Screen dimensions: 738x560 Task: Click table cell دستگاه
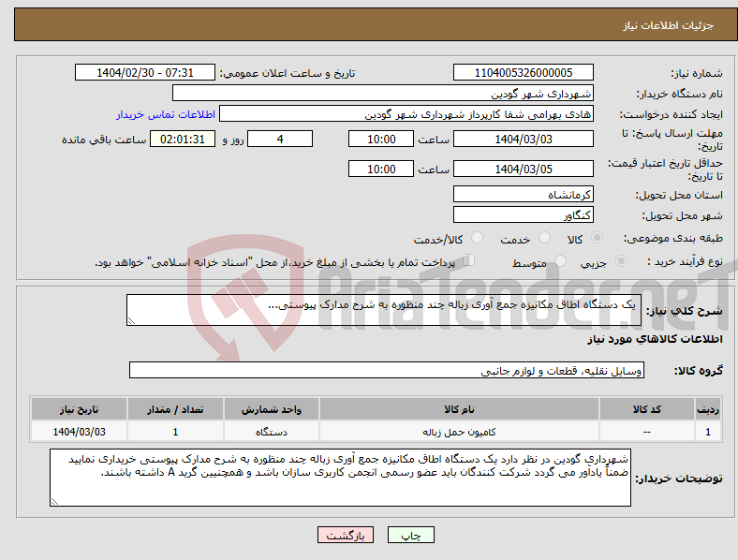click(272, 431)
